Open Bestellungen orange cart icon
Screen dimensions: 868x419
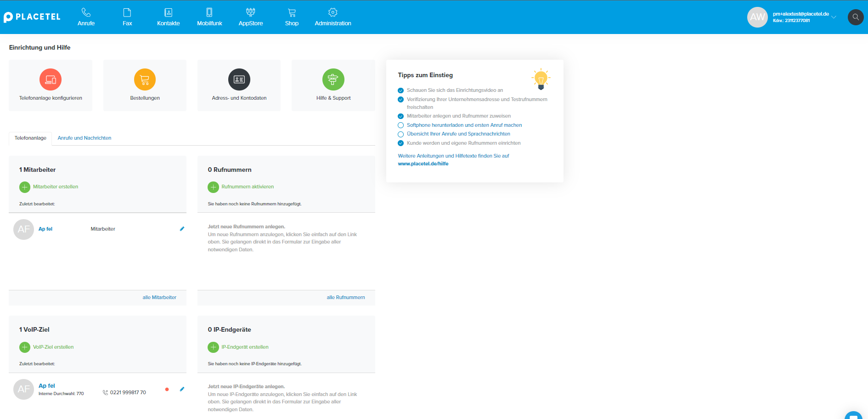145,79
